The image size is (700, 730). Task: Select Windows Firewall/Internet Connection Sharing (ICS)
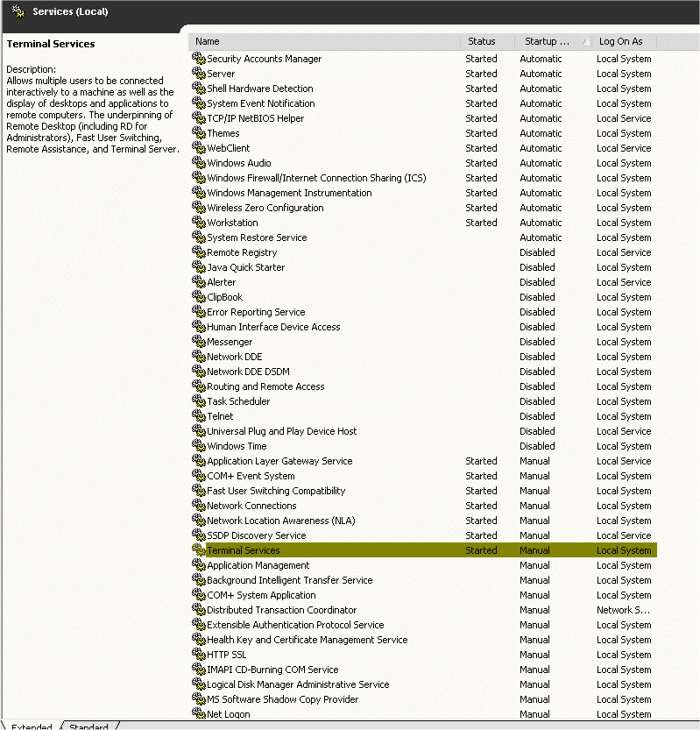(316, 178)
